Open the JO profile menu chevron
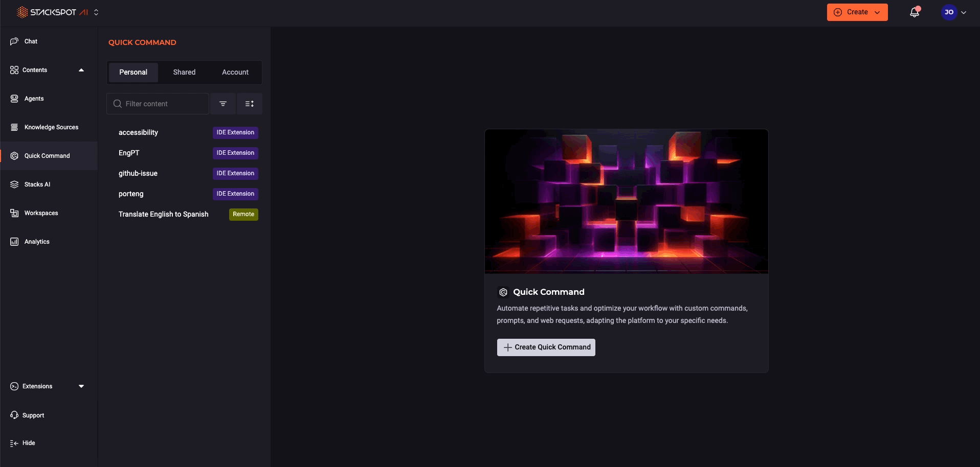This screenshot has height=467, width=980. (x=964, y=12)
